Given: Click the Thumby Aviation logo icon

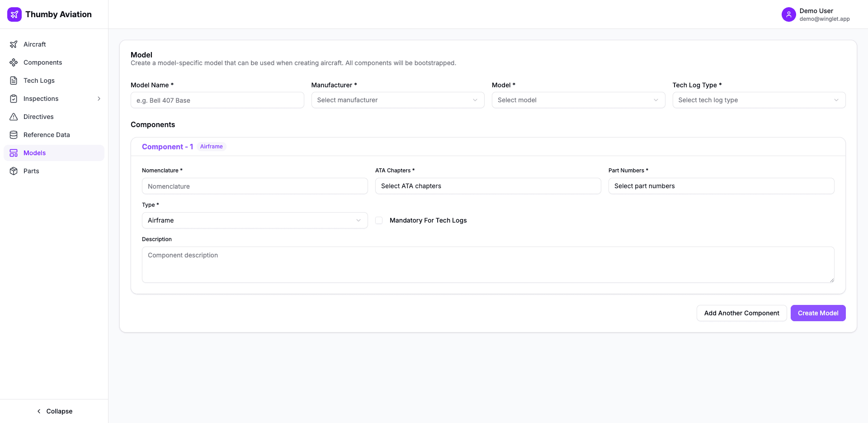Looking at the screenshot, I should pyautogui.click(x=14, y=14).
